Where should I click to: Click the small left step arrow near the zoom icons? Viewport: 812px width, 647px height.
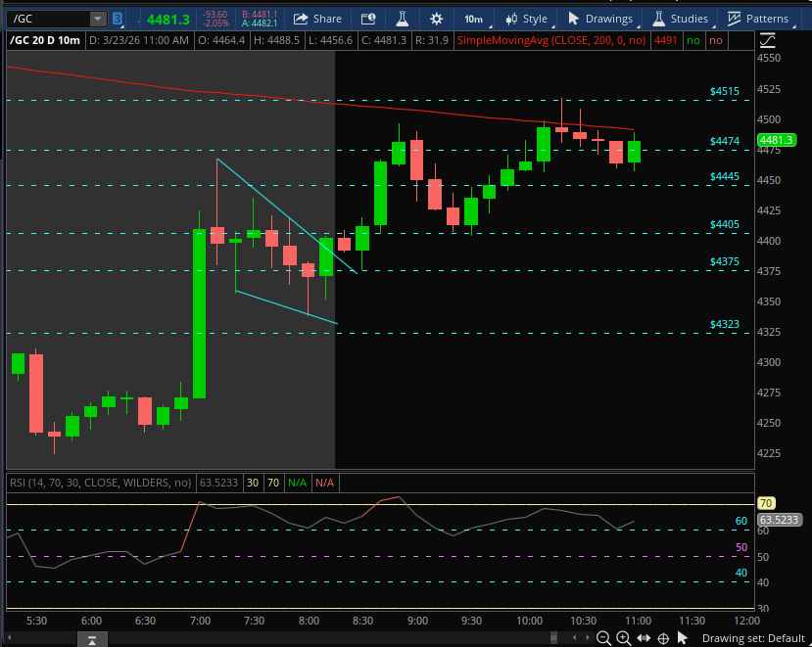574,637
